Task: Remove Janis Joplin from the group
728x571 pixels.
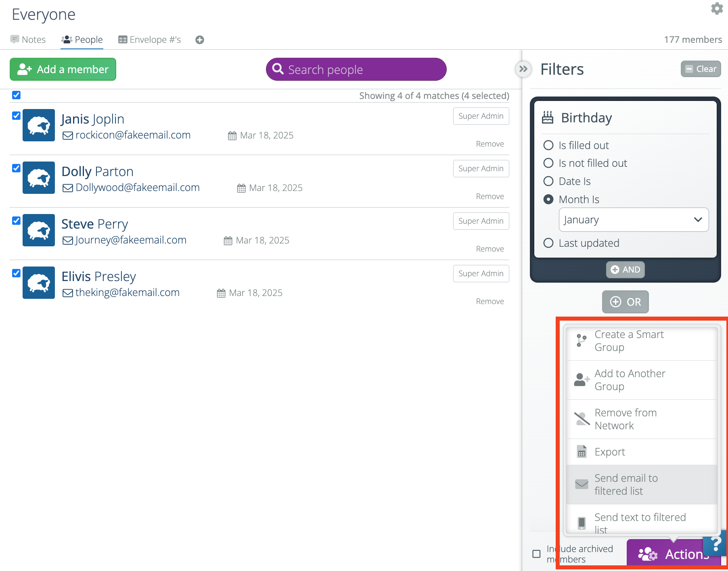Action: point(490,144)
